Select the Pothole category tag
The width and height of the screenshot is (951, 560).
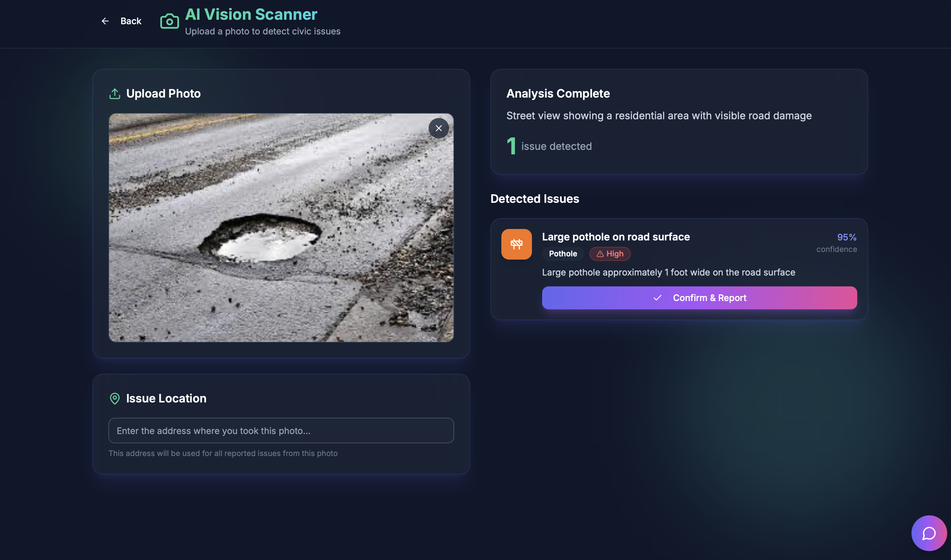[563, 254]
